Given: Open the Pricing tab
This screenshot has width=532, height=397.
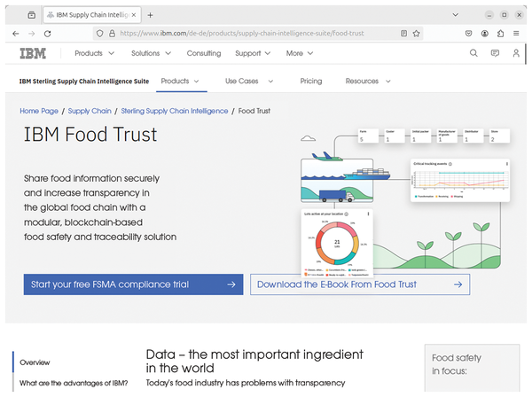Looking at the screenshot, I should click(311, 81).
